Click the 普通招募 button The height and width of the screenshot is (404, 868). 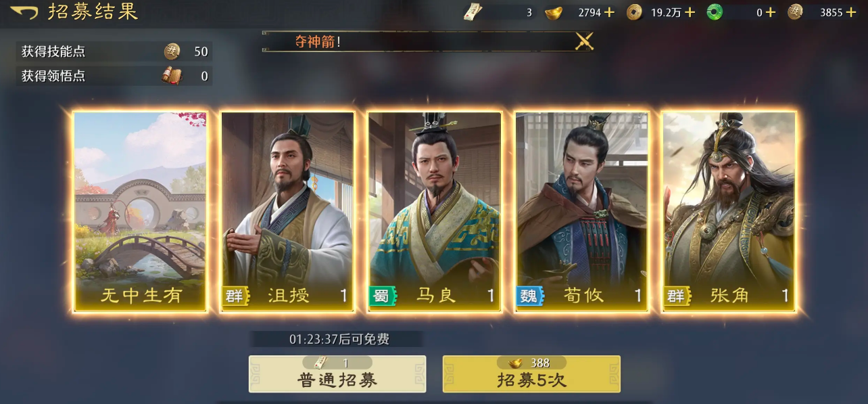coord(337,374)
